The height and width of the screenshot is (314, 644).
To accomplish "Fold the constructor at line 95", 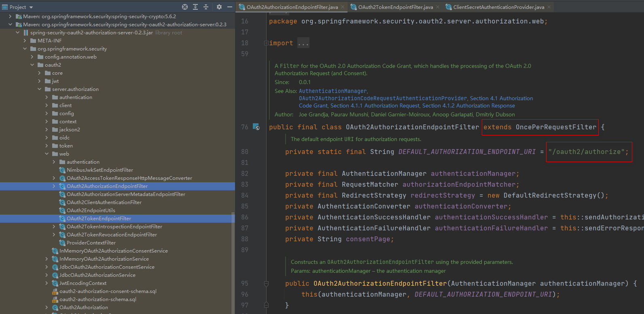I will (x=266, y=284).
